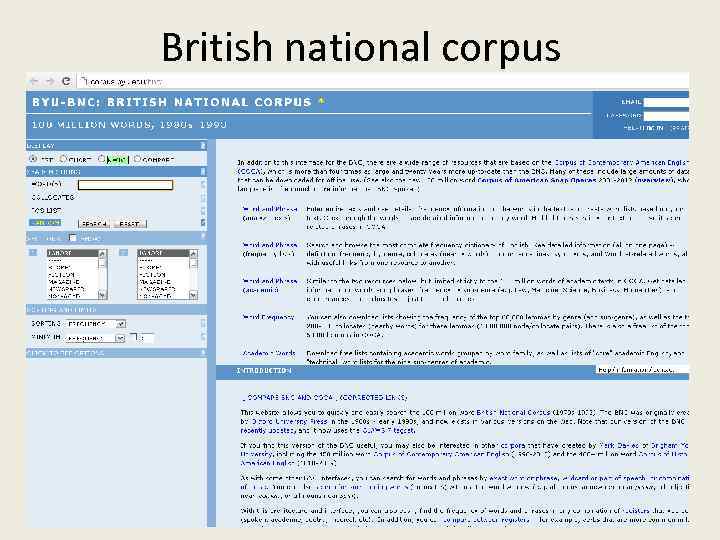
Task: Open the help icon on the SEARCH STRING header
Action: tap(203, 171)
